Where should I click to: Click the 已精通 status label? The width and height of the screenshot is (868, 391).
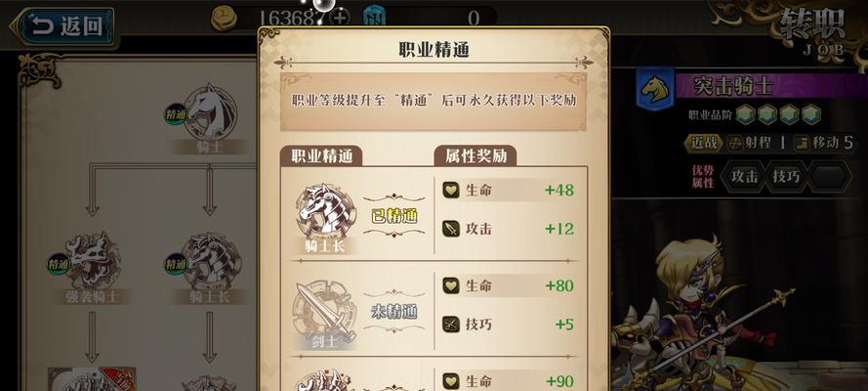click(393, 216)
